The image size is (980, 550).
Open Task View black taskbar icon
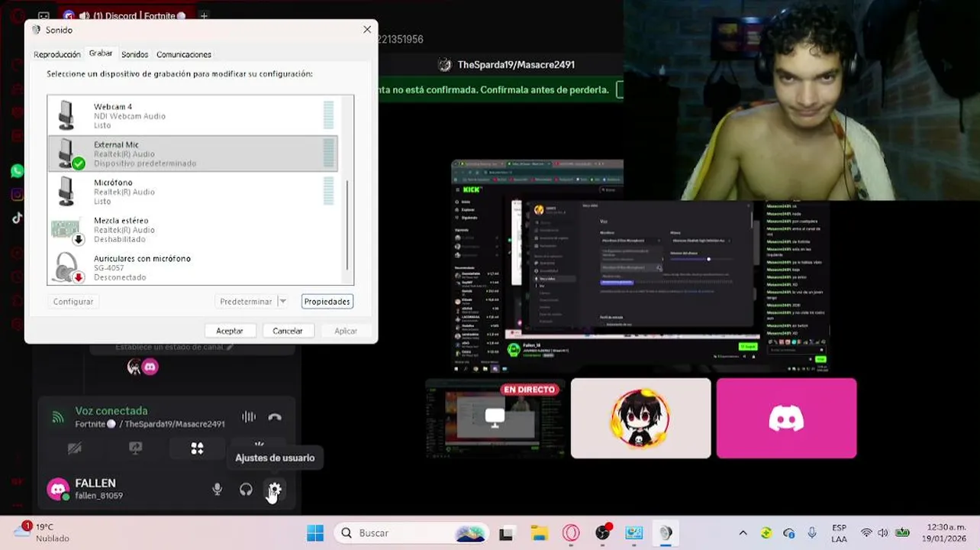[x=507, y=532]
